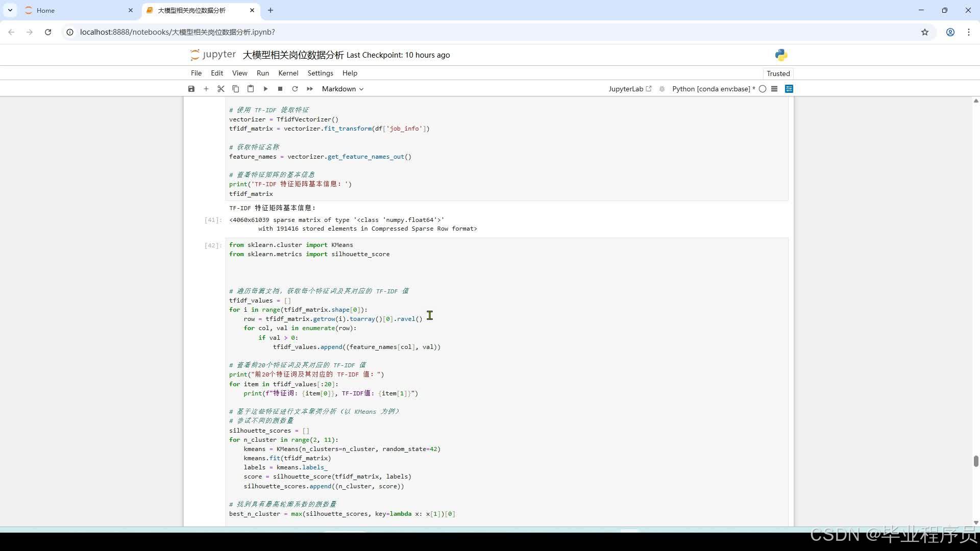980x551 pixels.
Task: Insert a new cell below with plus icon
Action: click(206, 89)
